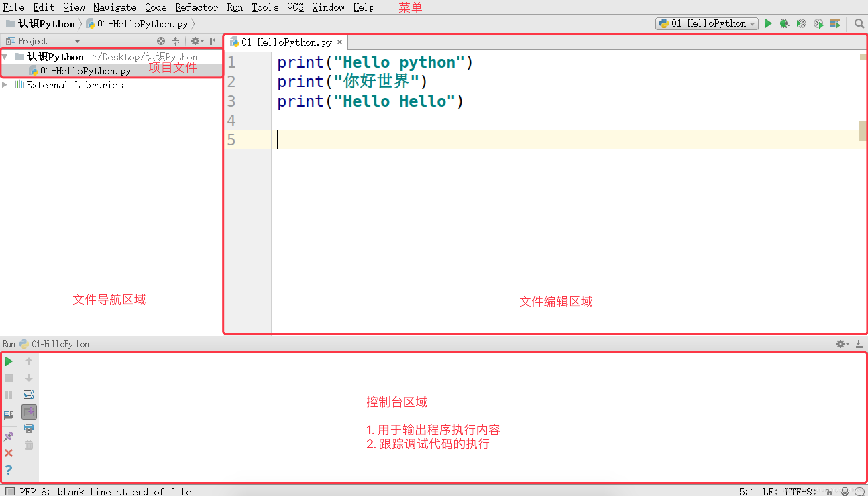Click the green Run button in top toolbar
This screenshot has height=496, width=868.
coord(768,23)
